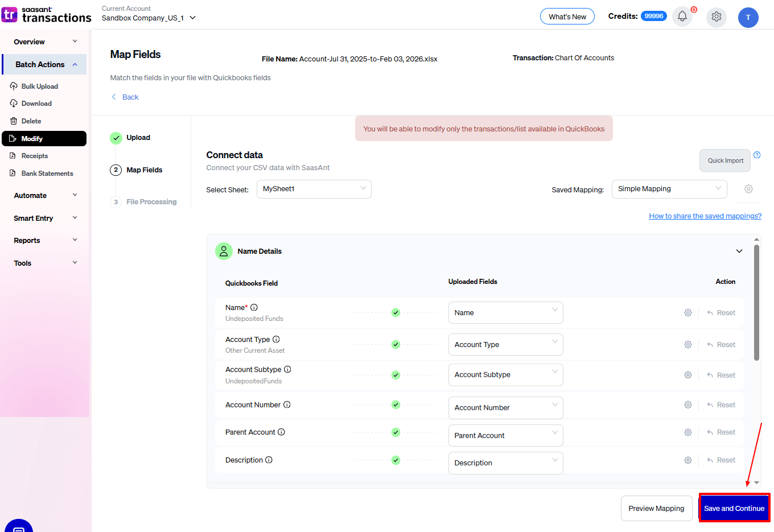
Task: Open the notification bell
Action: [682, 17]
